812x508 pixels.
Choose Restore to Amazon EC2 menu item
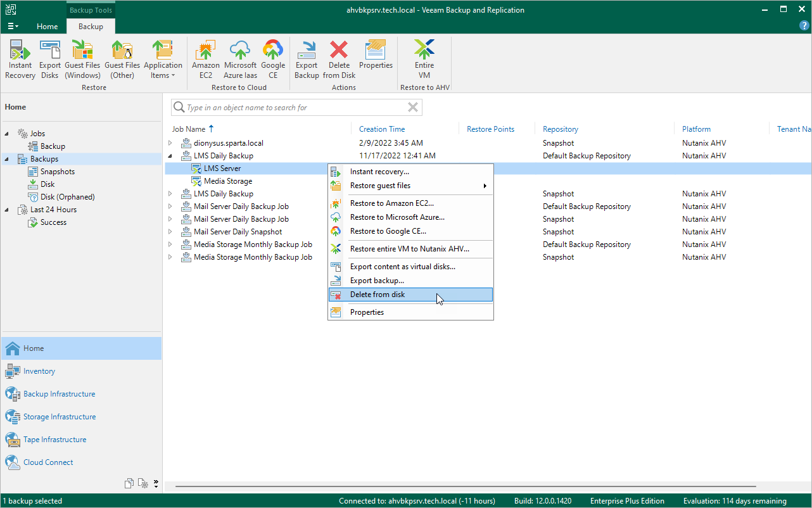(x=410, y=203)
